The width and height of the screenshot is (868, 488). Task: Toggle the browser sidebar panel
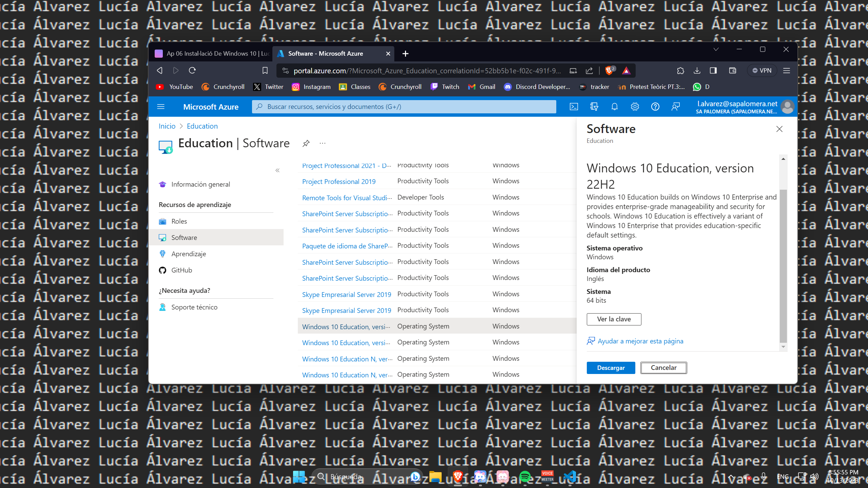click(713, 70)
